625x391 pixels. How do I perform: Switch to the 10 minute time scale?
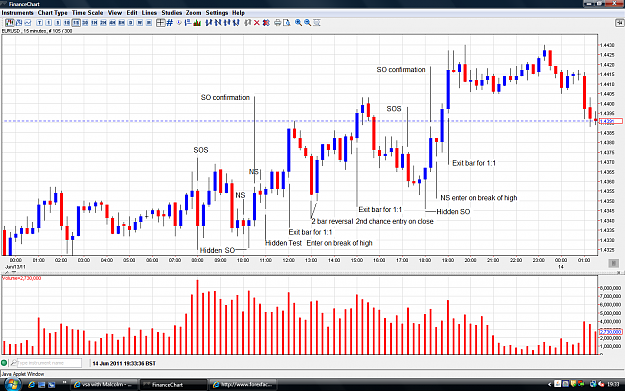[x=67, y=23]
